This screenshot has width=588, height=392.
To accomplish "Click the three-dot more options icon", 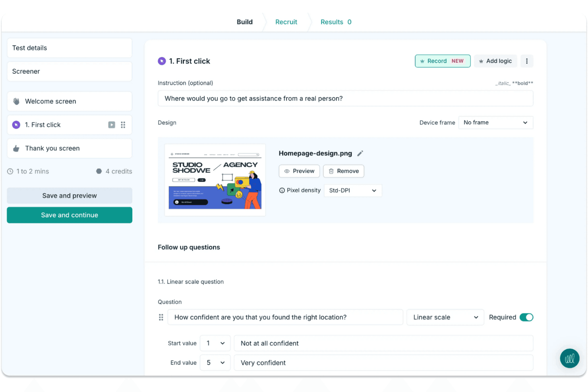I will (x=527, y=61).
